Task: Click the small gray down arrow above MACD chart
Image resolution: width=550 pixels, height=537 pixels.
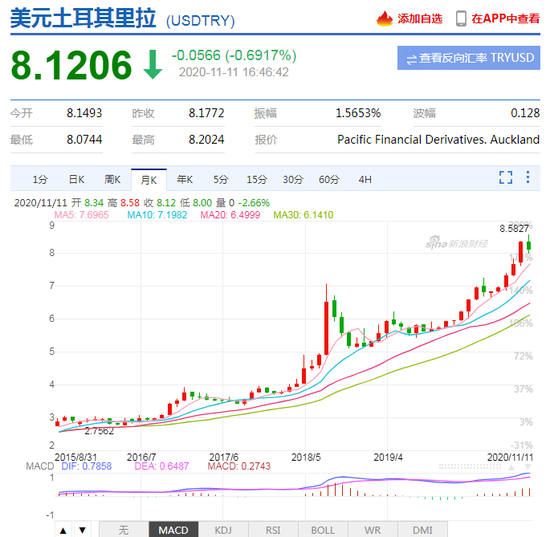Action: pos(528,467)
